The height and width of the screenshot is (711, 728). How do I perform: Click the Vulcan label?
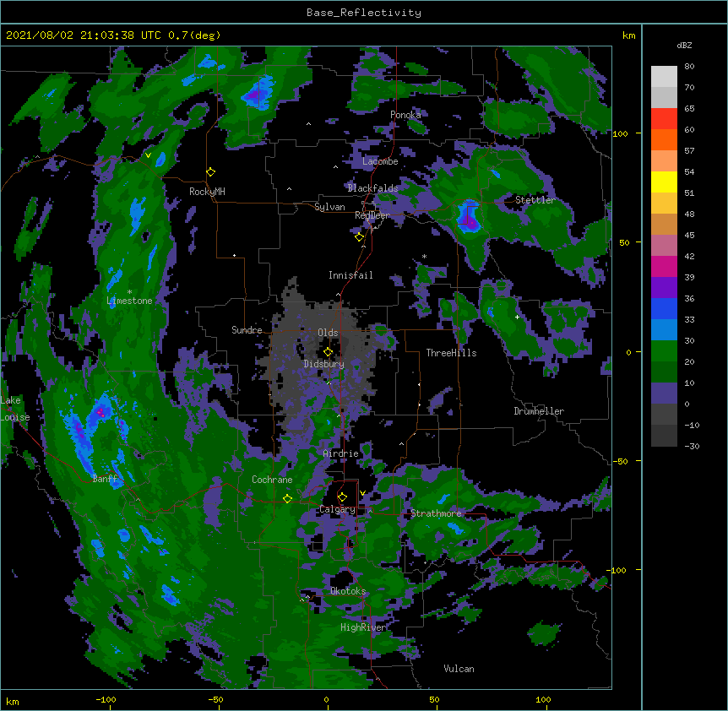(459, 669)
